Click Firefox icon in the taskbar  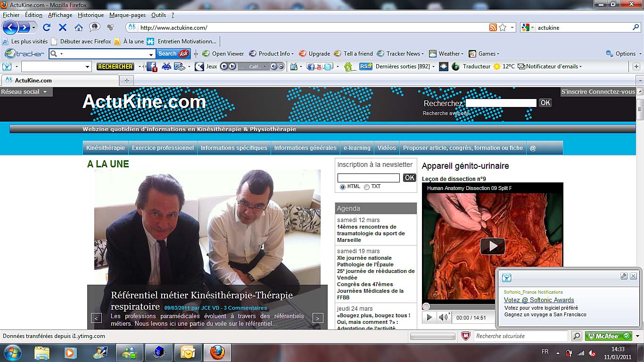click(x=217, y=353)
